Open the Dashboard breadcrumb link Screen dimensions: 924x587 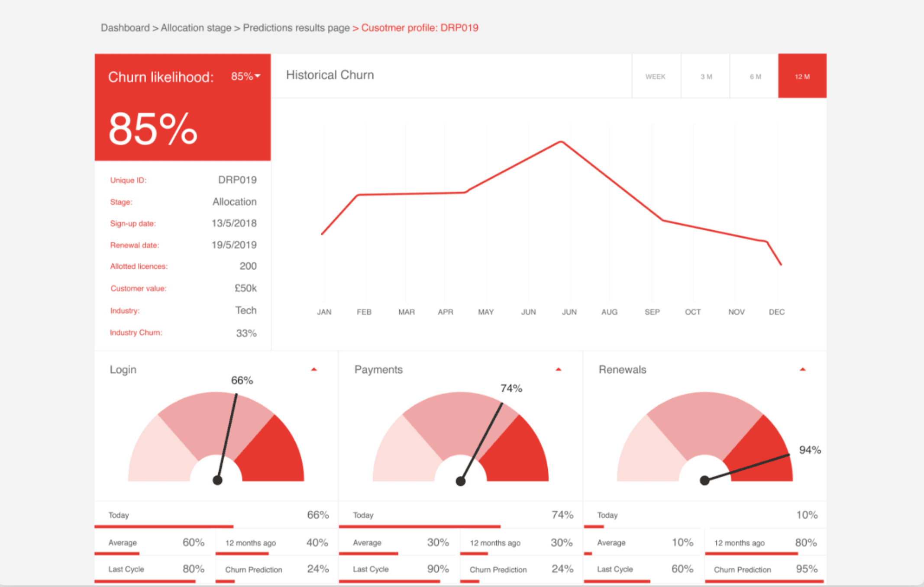click(x=125, y=27)
